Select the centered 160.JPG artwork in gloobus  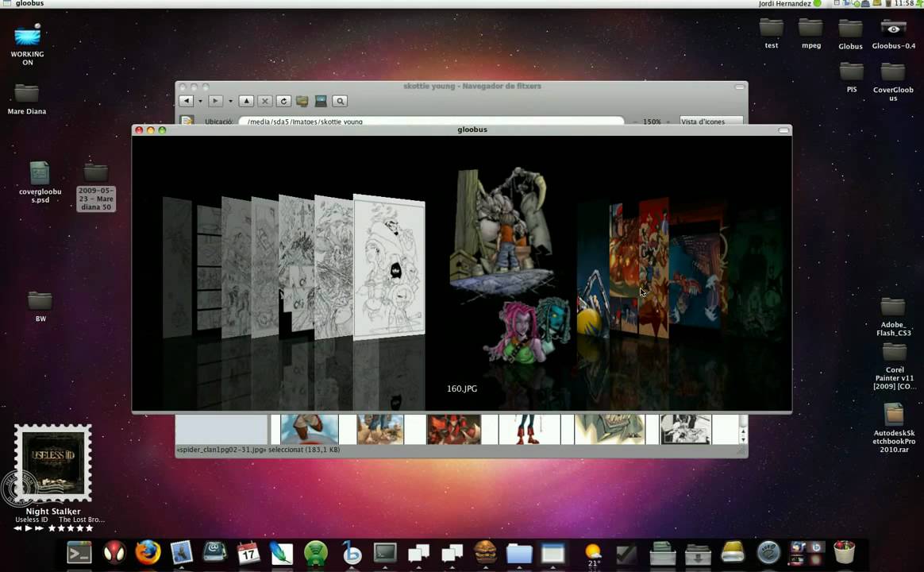click(510, 265)
